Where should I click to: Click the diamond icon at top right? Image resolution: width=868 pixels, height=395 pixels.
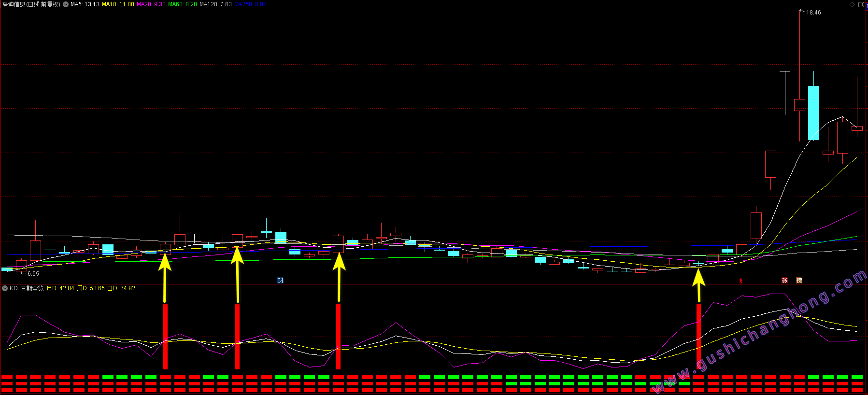(x=852, y=4)
